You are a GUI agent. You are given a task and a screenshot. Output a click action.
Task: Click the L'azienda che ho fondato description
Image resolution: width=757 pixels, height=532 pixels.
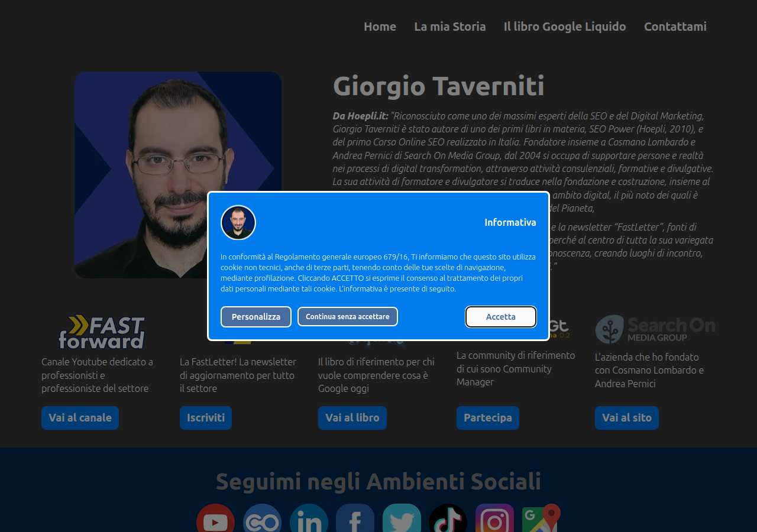coord(649,370)
